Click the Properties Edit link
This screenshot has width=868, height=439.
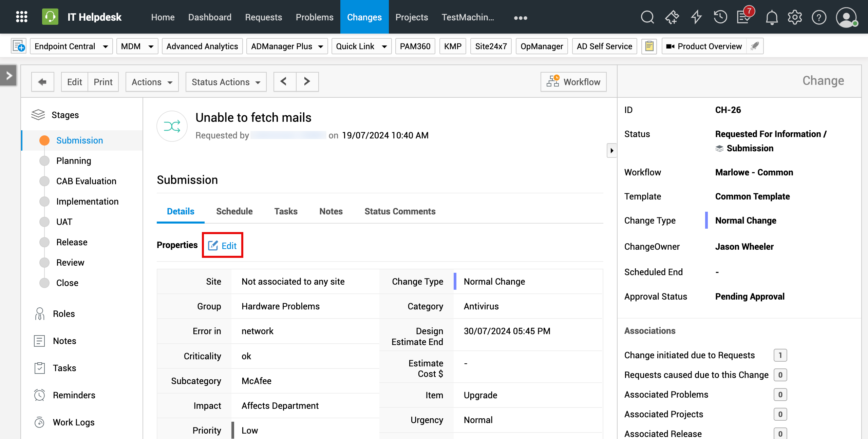coord(223,245)
